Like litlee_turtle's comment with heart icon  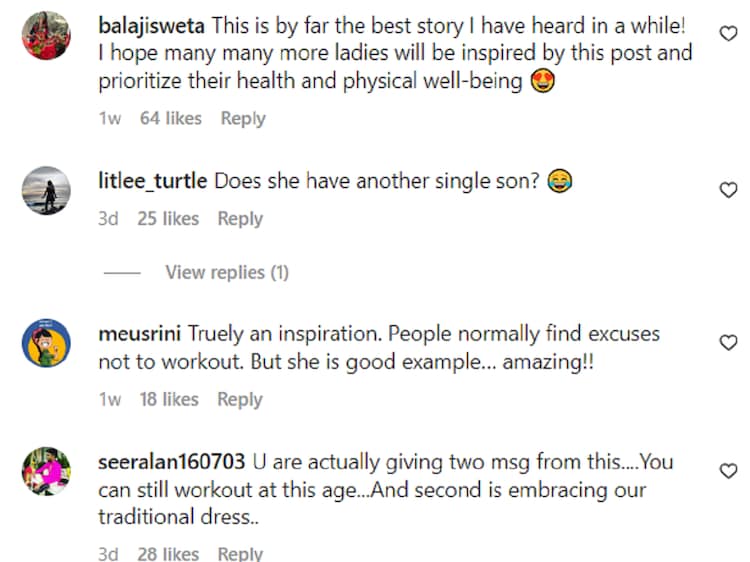[x=729, y=190]
